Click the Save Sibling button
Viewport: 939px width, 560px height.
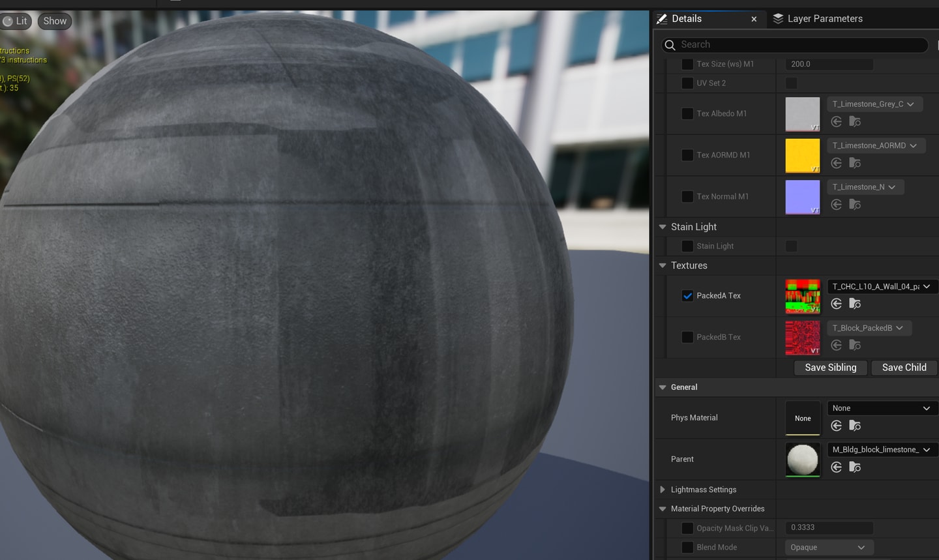(831, 368)
